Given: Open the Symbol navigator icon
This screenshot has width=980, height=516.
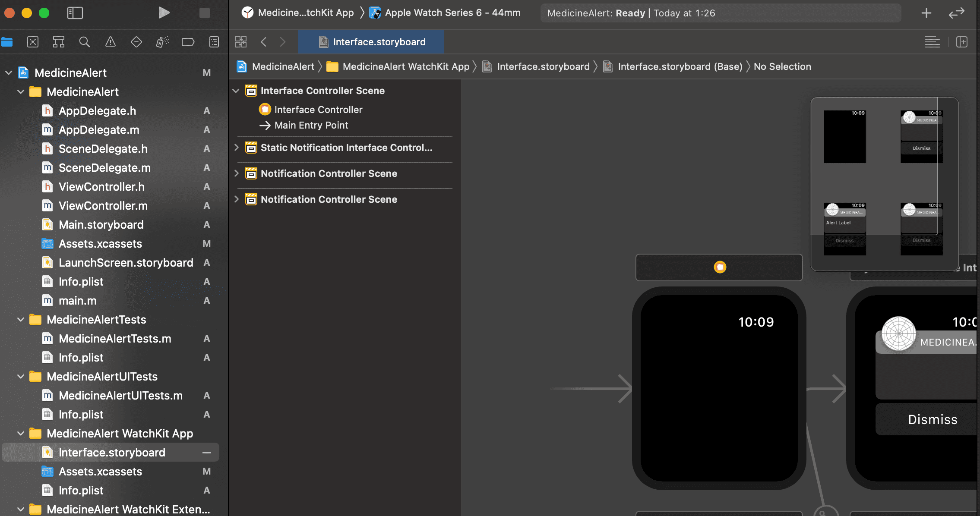Looking at the screenshot, I should click(x=59, y=42).
